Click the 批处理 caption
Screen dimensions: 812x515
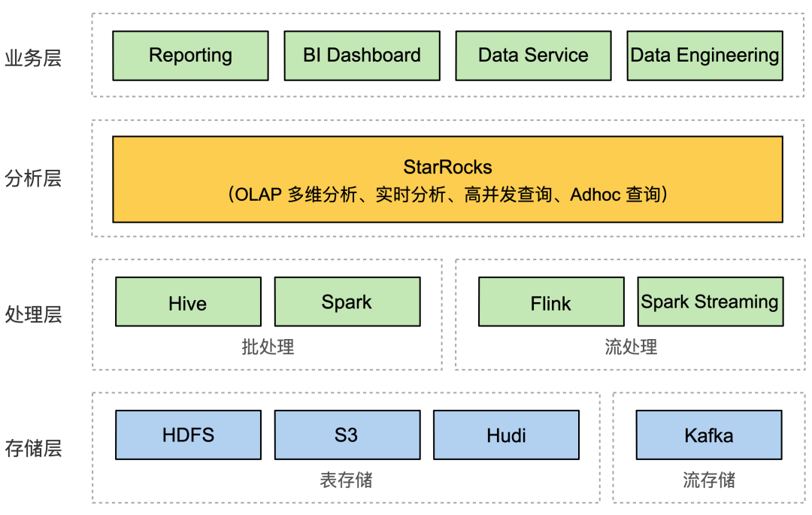[x=268, y=347]
